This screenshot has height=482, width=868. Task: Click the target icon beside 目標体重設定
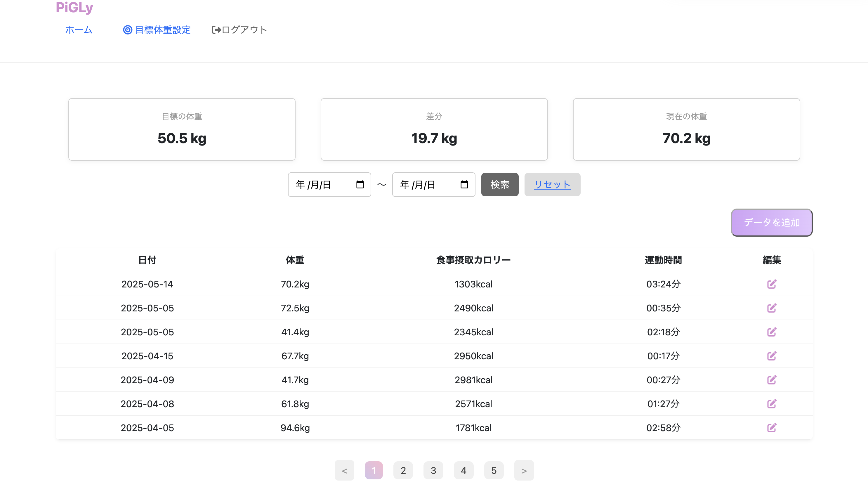(127, 30)
